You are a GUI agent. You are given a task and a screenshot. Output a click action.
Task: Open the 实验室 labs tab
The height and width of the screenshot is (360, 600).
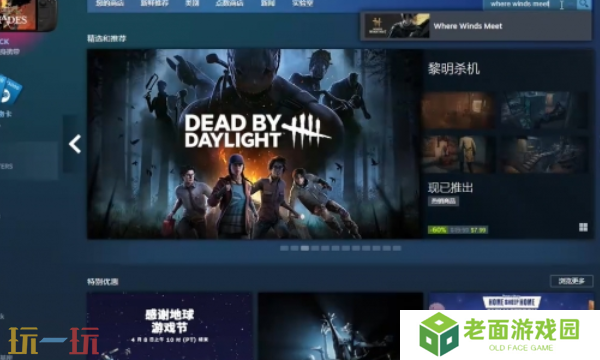pos(302,3)
